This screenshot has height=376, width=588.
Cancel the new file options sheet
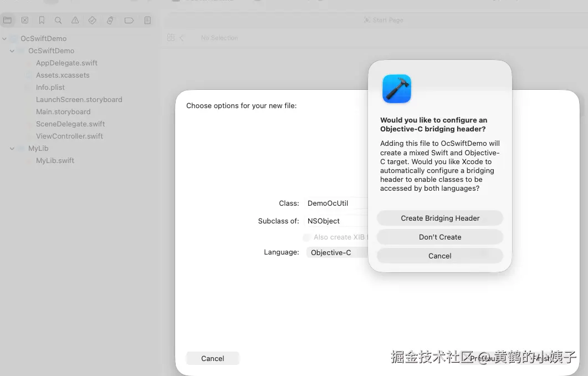(213, 358)
